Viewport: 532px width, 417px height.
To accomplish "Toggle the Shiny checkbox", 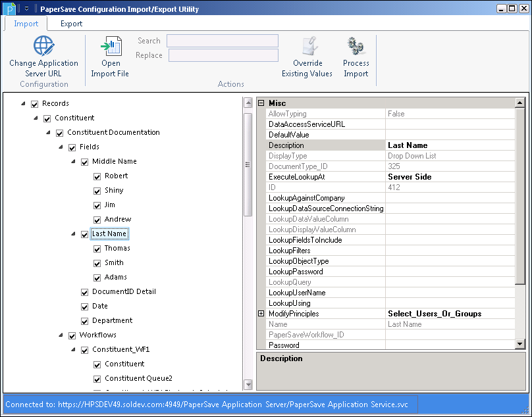I will pos(97,191).
